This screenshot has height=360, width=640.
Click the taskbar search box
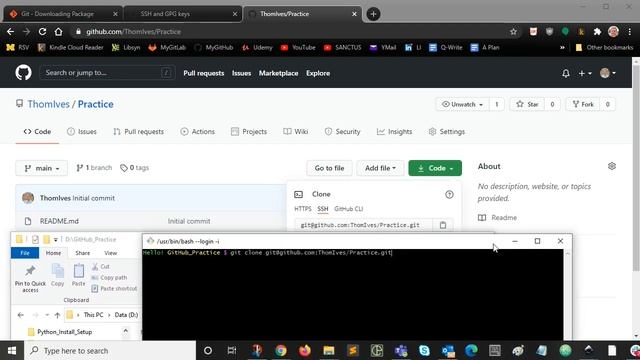110,351
